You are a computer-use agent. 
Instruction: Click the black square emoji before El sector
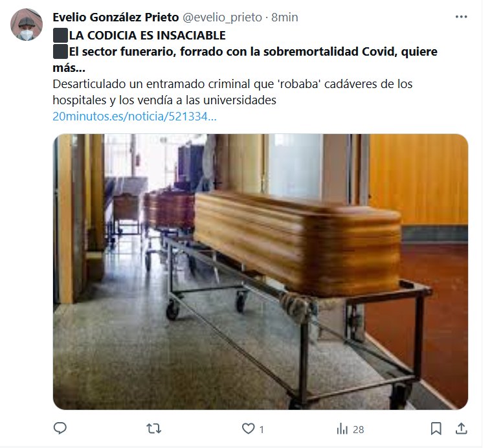coord(60,51)
